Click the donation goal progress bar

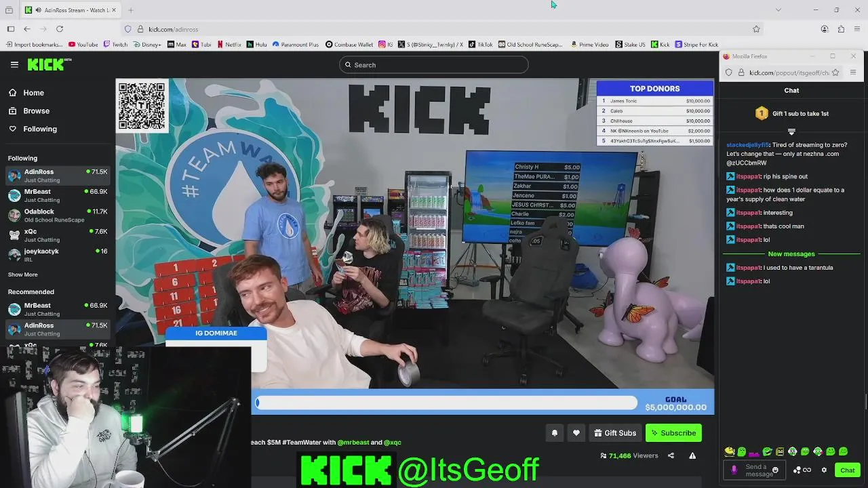pyautogui.click(x=446, y=403)
